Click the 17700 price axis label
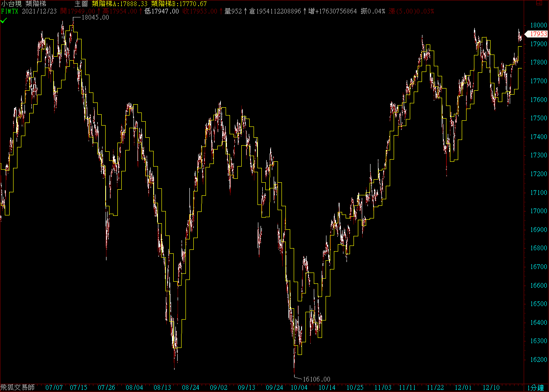This screenshot has width=549, height=392. click(x=539, y=81)
